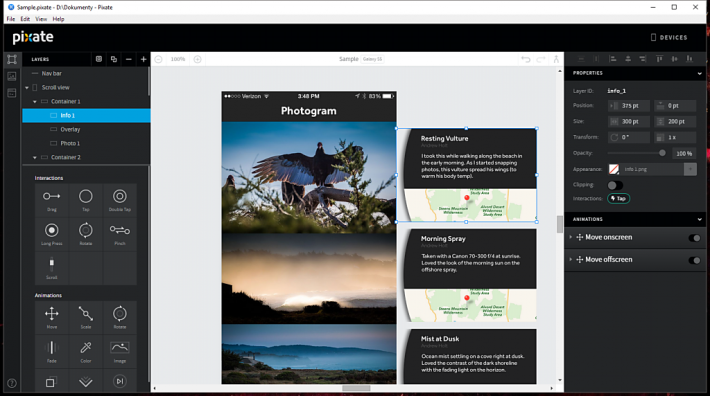This screenshot has height=396, width=710.
Task: Collapse the Scroll view layer
Action: (27, 88)
